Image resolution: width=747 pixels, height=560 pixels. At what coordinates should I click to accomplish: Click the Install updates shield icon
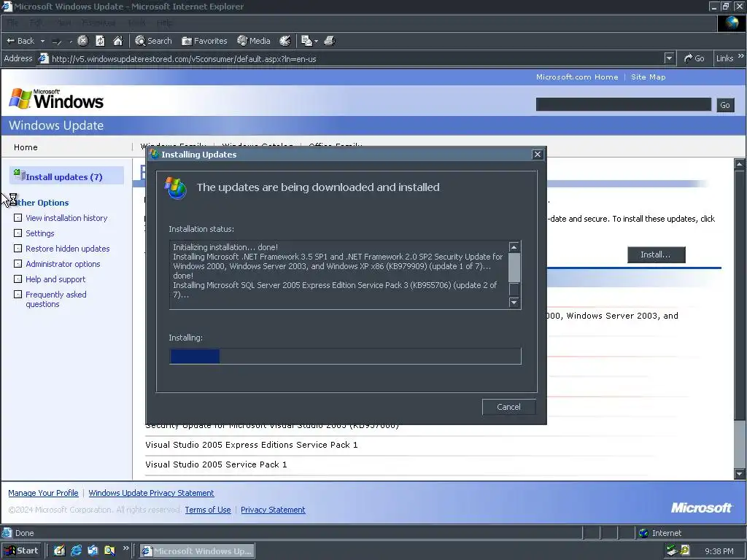pyautogui.click(x=19, y=174)
